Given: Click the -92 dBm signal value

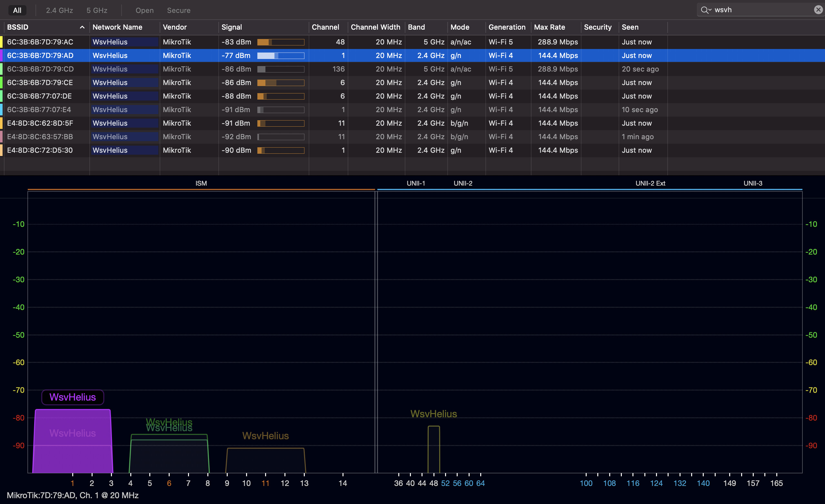Looking at the screenshot, I should pos(236,137).
